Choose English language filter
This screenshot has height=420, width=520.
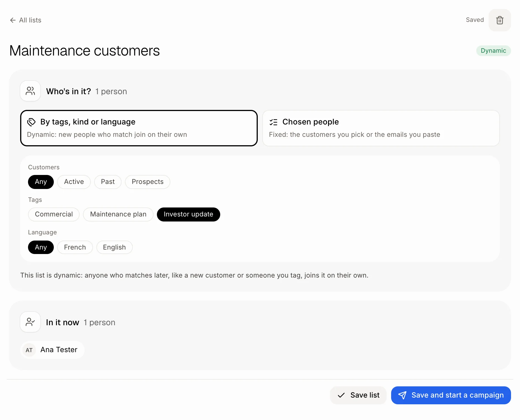[115, 247]
